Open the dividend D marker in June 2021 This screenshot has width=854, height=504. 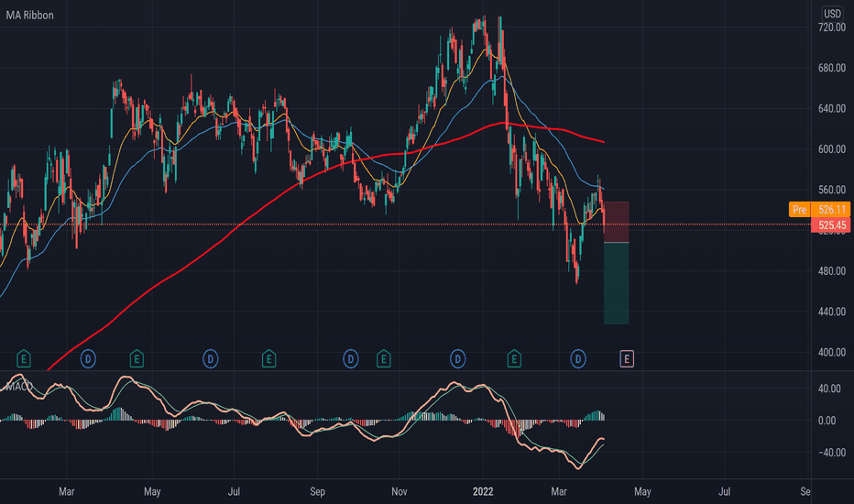[x=210, y=359]
